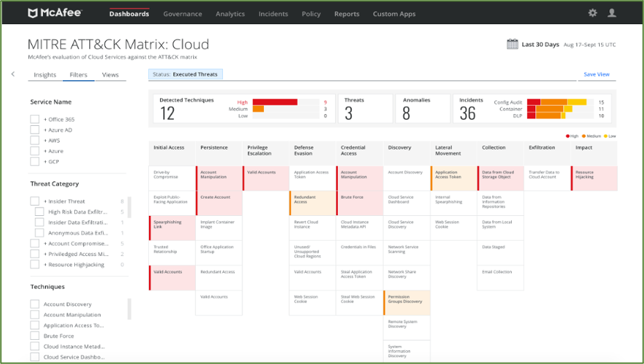644x364 pixels.
Task: Open the Incidents menu
Action: [273, 14]
